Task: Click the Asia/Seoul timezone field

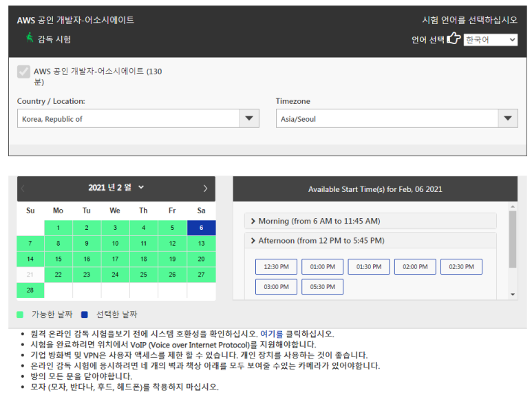Action: [x=387, y=118]
